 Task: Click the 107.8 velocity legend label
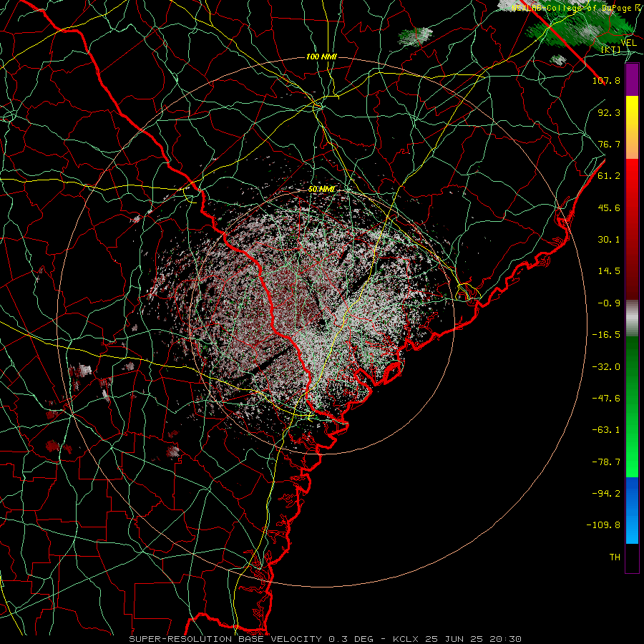pos(606,80)
